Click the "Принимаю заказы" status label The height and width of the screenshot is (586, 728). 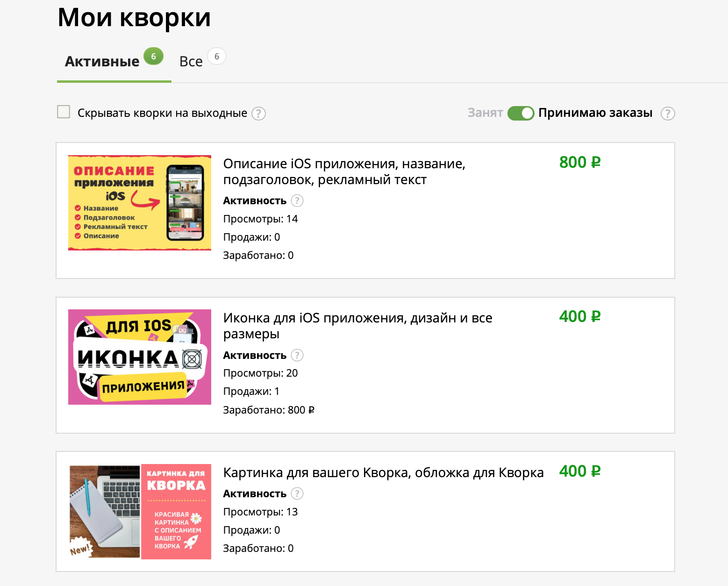595,113
